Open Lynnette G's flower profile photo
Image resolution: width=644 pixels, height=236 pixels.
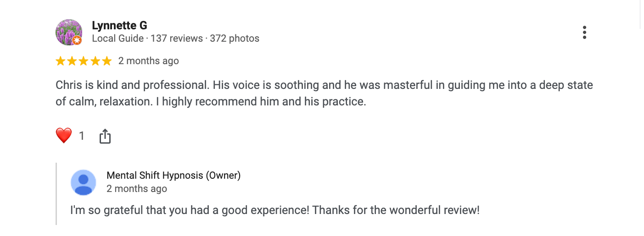pos(68,31)
